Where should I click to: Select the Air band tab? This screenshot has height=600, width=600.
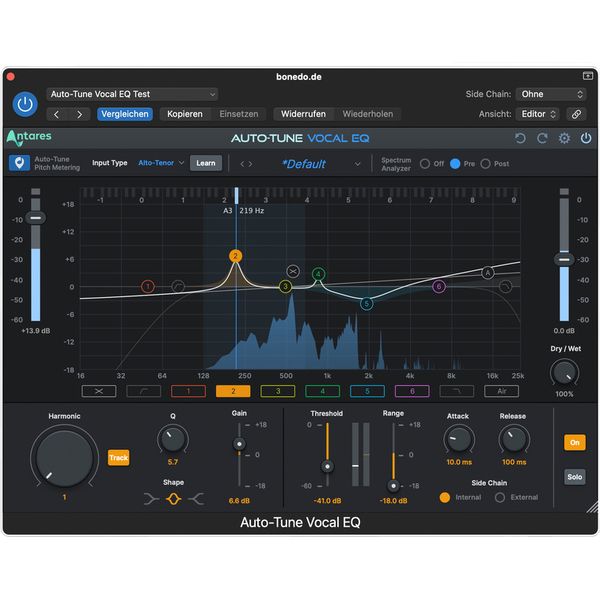click(502, 391)
